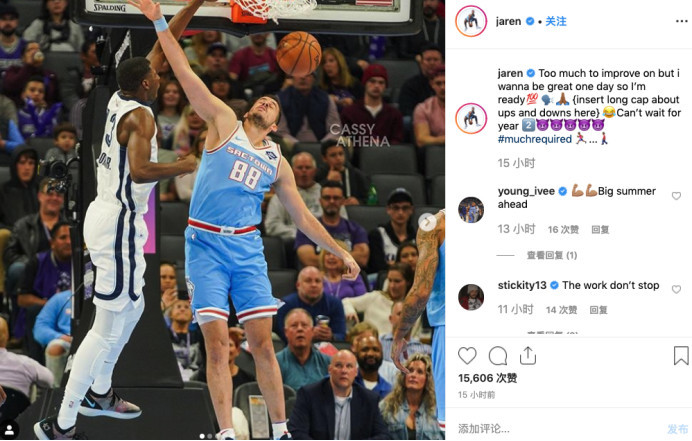Viewport: 692px width, 441px height.
Task: Like the post with the heart icon
Action: tap(467, 356)
